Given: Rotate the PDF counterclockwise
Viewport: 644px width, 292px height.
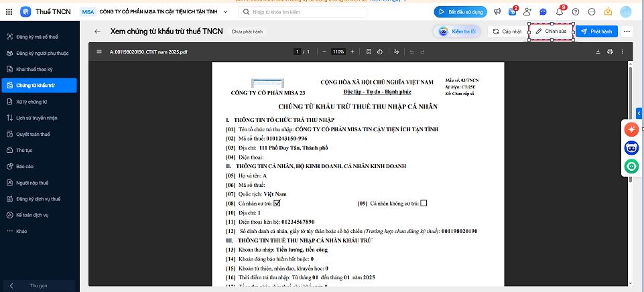Looking at the screenshot, I should (x=380, y=52).
